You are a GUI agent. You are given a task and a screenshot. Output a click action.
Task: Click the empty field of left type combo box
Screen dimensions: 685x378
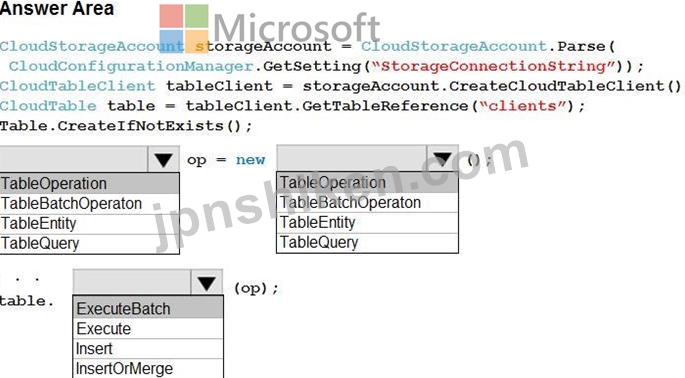(74, 160)
